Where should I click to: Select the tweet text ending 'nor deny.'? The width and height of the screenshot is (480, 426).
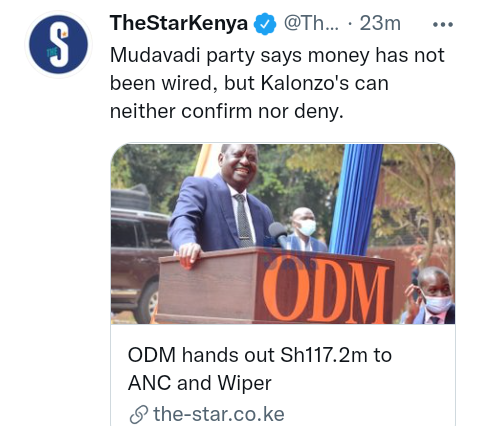[277, 83]
